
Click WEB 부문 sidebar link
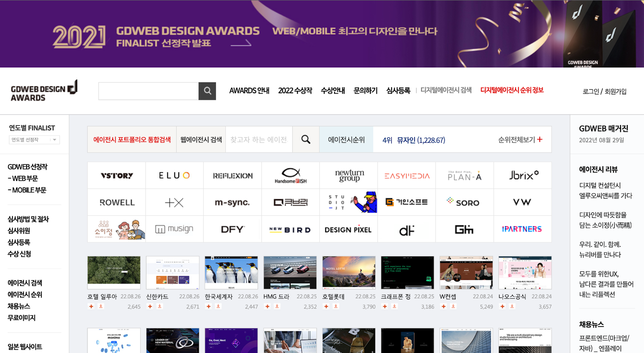(23, 178)
